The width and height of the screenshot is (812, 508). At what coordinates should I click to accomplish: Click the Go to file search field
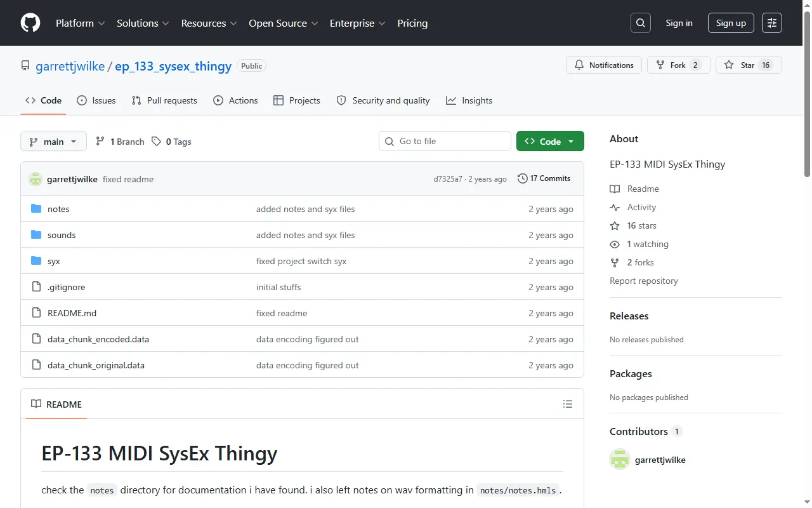pyautogui.click(x=445, y=141)
